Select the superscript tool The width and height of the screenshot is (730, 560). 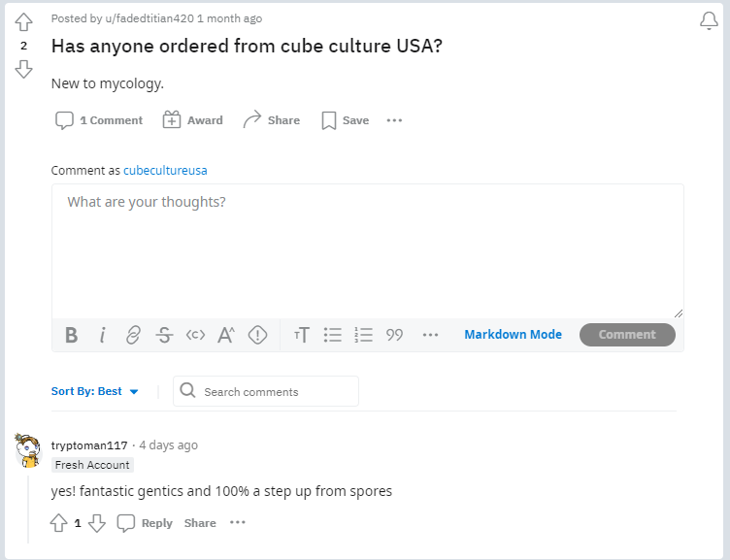pos(226,335)
